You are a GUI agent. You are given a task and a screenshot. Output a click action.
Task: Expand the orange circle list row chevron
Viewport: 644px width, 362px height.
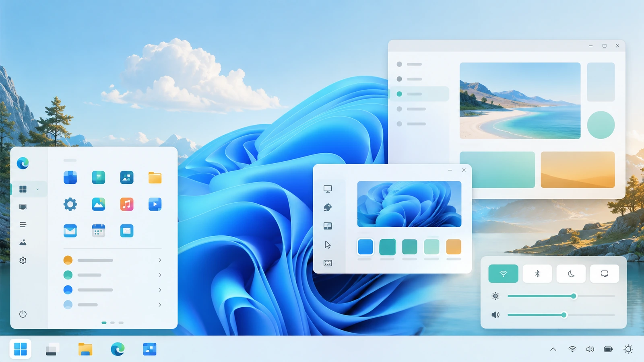160,260
